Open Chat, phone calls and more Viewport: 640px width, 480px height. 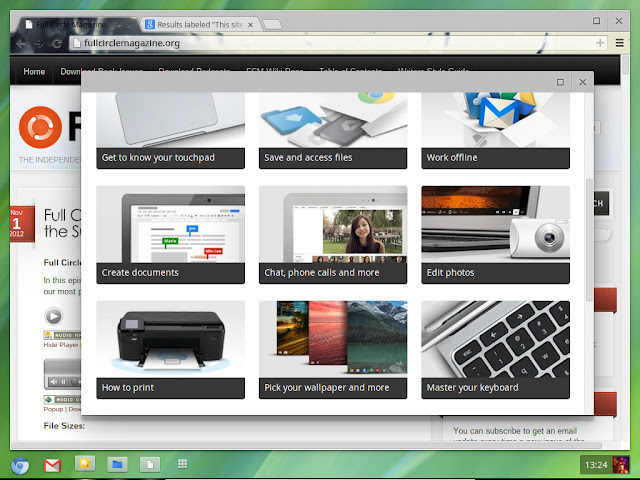(333, 235)
